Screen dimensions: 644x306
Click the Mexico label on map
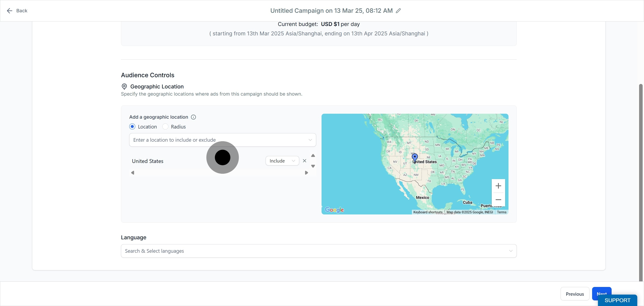422,198
